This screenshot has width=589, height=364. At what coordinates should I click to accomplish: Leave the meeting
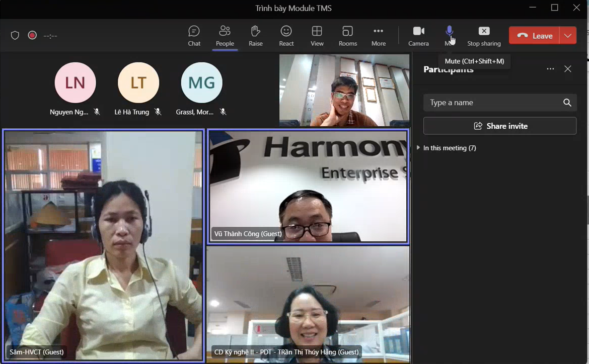(x=535, y=36)
